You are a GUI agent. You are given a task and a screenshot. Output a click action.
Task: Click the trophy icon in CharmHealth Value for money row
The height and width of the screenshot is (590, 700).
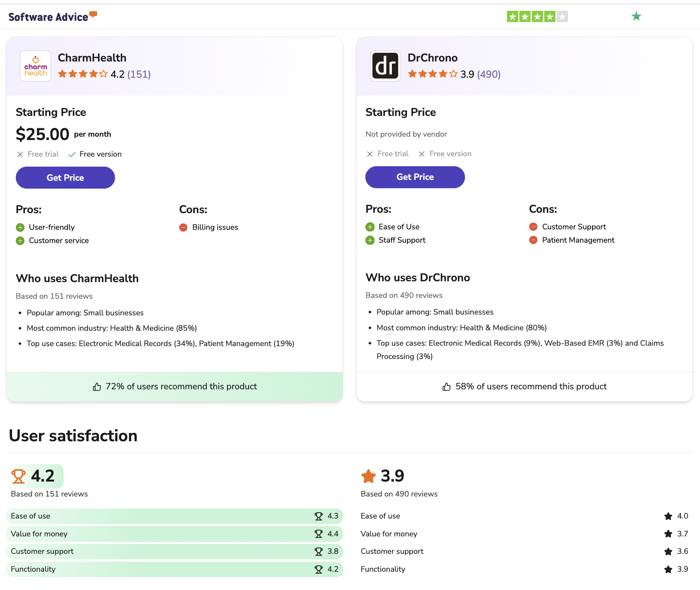coord(319,534)
